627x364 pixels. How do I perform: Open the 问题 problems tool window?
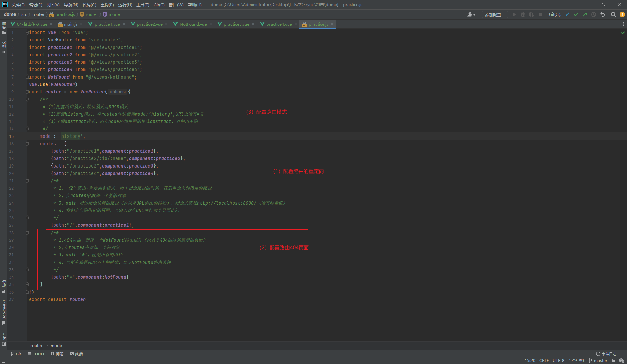[x=57, y=354]
